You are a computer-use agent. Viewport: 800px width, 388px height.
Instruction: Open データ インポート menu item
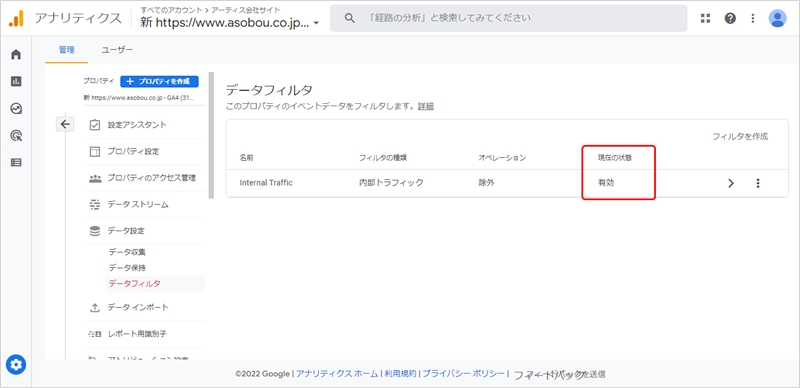click(145, 308)
